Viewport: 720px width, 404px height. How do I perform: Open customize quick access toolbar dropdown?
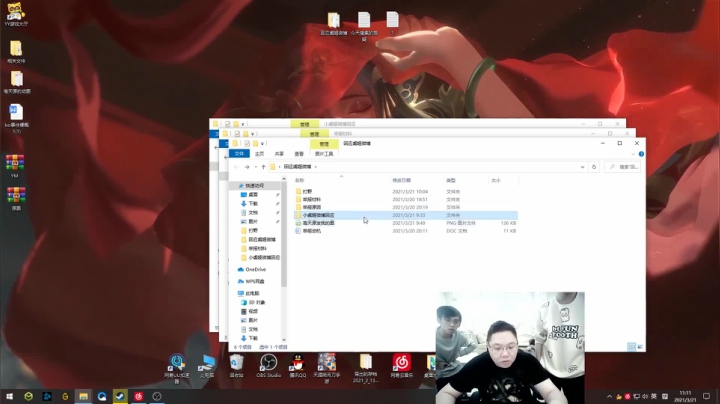[x=262, y=144]
